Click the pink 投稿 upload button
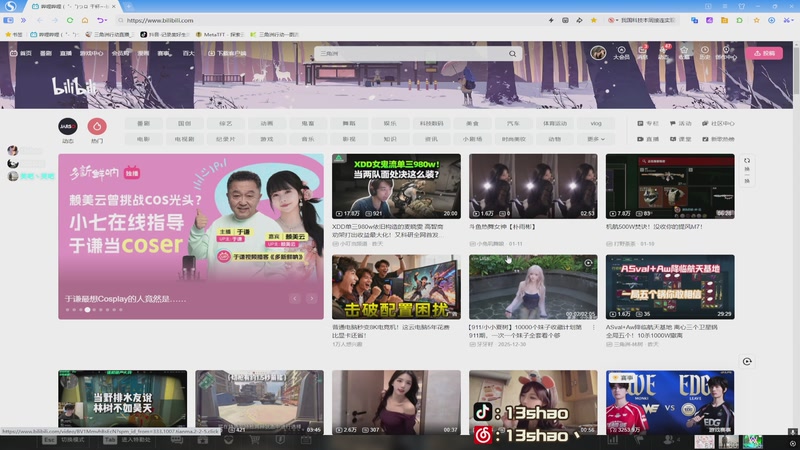The width and height of the screenshot is (800, 450). click(764, 53)
